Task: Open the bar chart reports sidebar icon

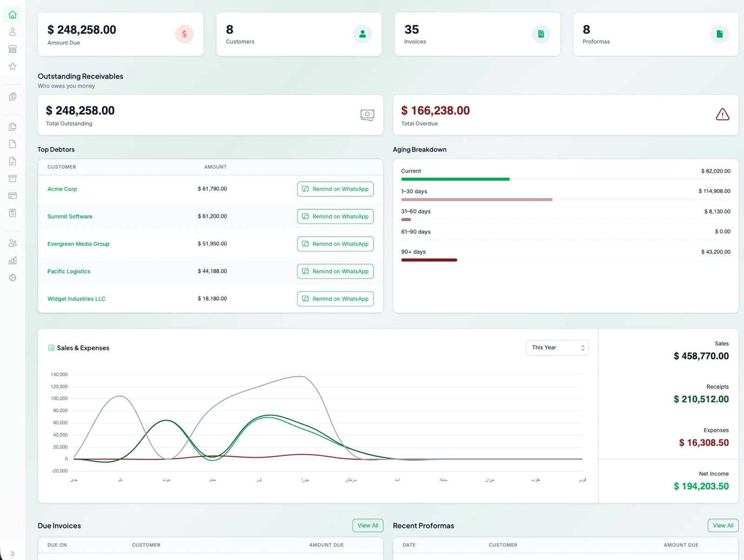Action: 13,260
